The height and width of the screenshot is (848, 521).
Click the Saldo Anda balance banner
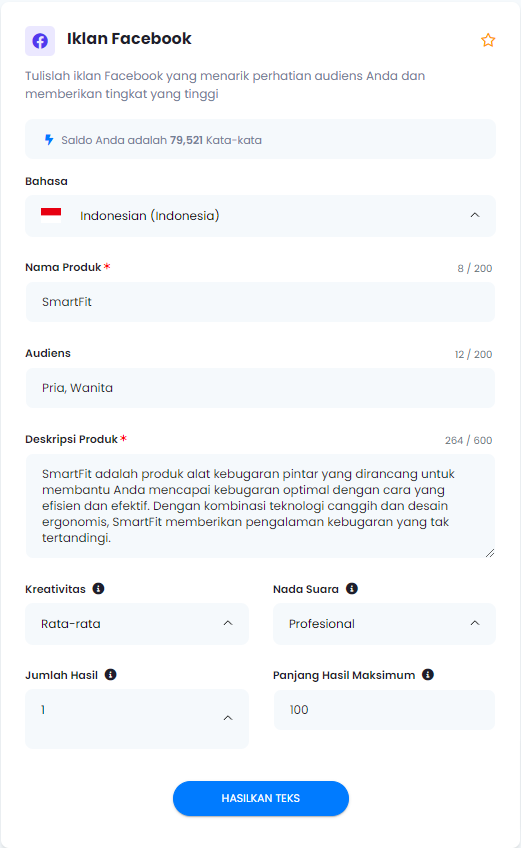pos(260,140)
